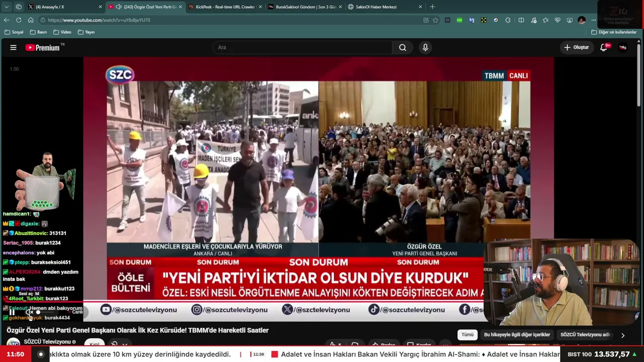This screenshot has height=362, width=644.
Task: Go back with the browser back arrow
Action: pyautogui.click(x=7, y=20)
